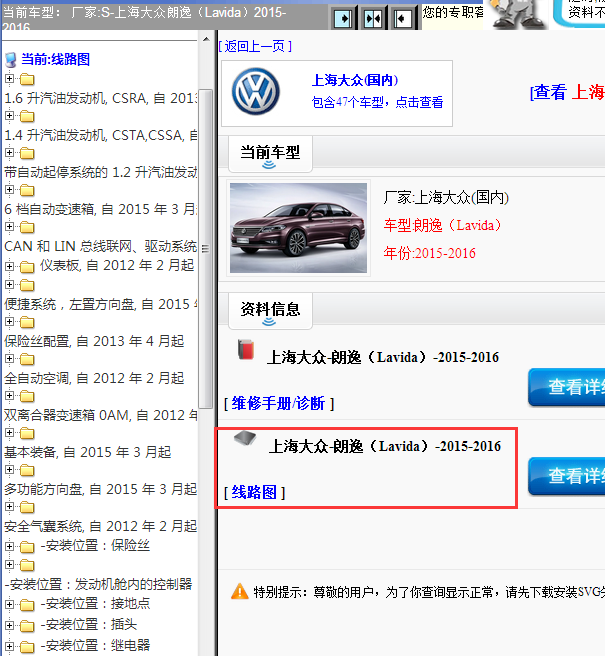Open the 线路图 link
This screenshot has height=656, width=605.
254,492
